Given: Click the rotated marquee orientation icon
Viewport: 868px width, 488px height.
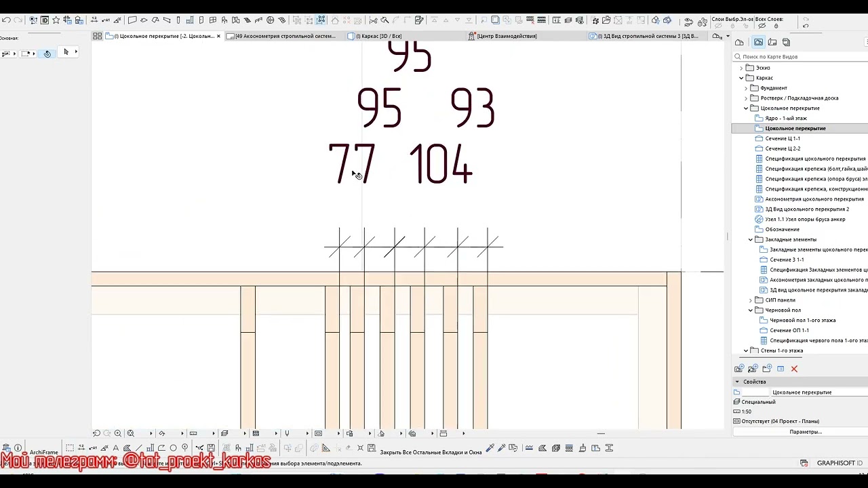Looking at the screenshot, I should [x=47, y=54].
